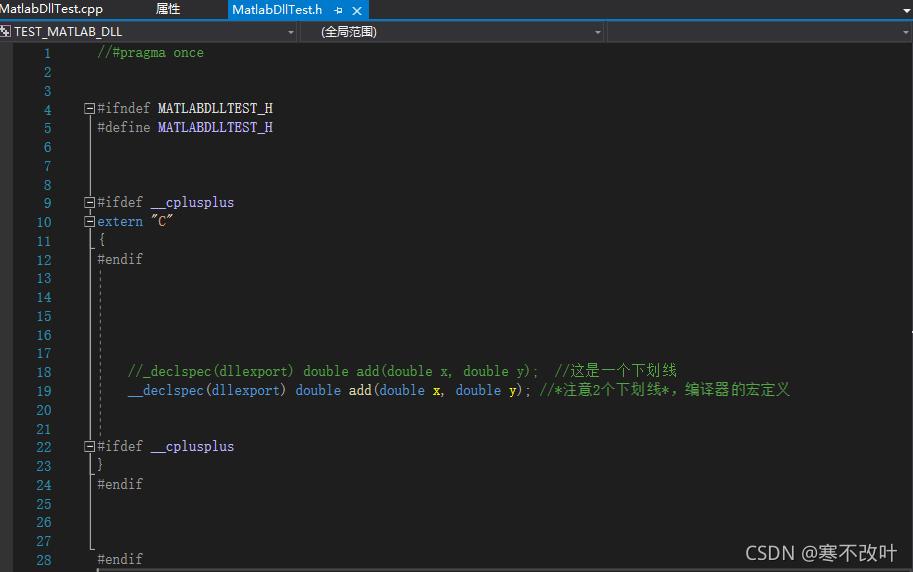Collapse the #ifdef __cplusplus block on line 9
The height and width of the screenshot is (572, 913).
click(90, 202)
